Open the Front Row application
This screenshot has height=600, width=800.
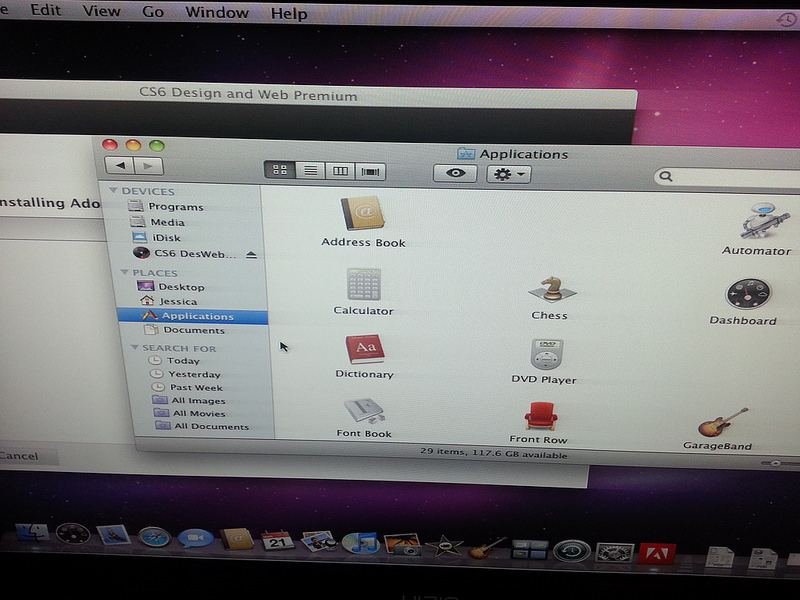point(539,422)
